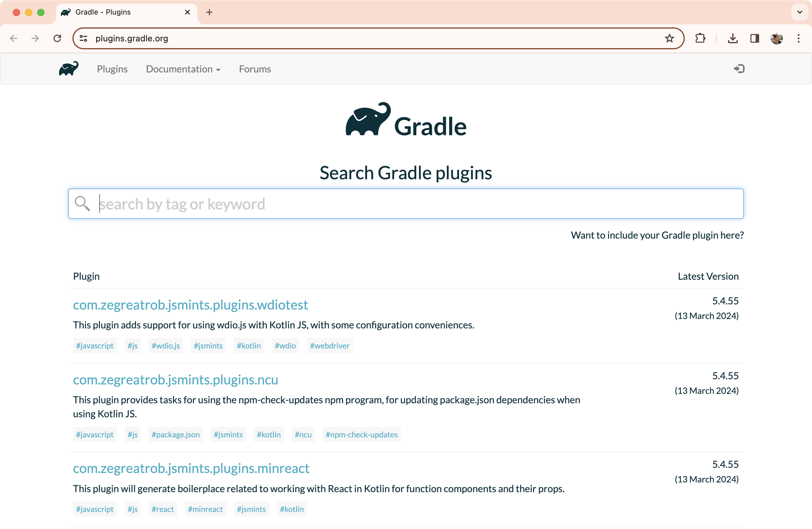Expand the Documentation dropdown menu
Viewport: 812px width, 529px height.
pos(183,69)
